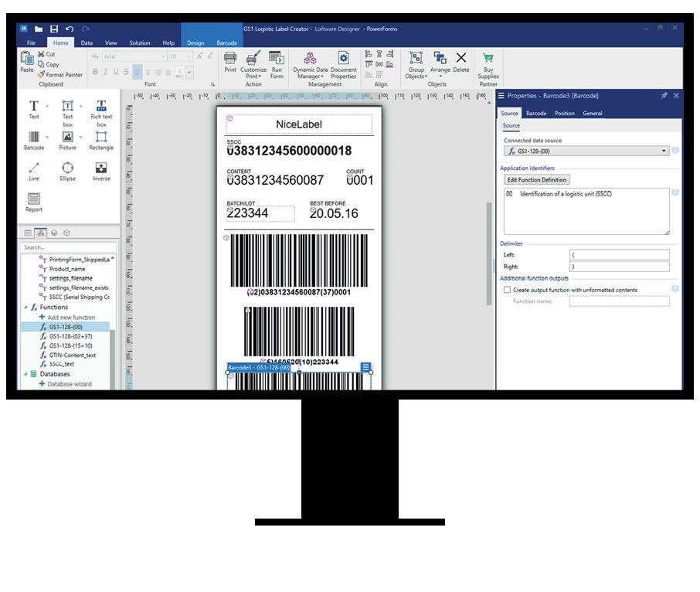700x592 pixels.
Task: Open the font size dropdown
Action: (x=189, y=56)
